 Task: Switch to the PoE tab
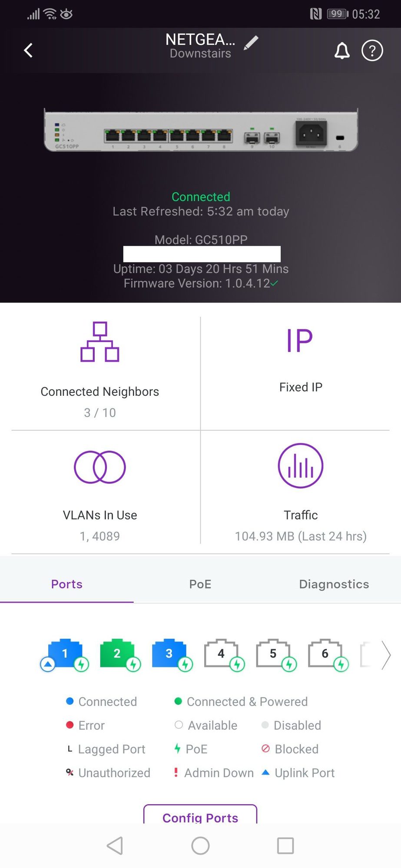point(200,584)
